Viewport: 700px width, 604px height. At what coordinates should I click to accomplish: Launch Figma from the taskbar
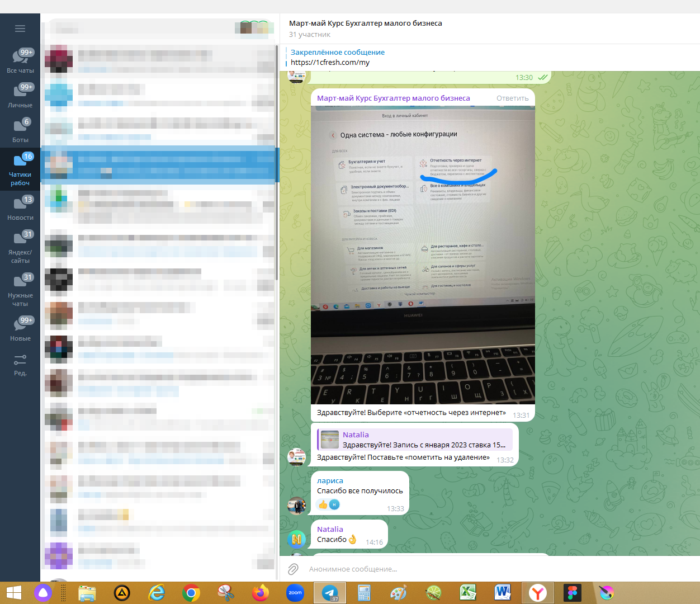click(x=572, y=593)
